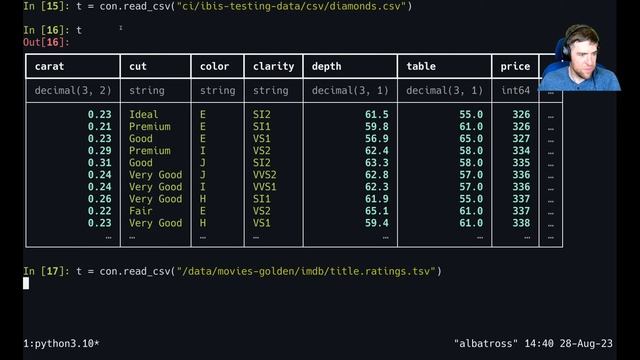Click the In [15] prompt
Image resolution: width=640 pixels, height=360 pixels.
pyautogui.click(x=47, y=6)
